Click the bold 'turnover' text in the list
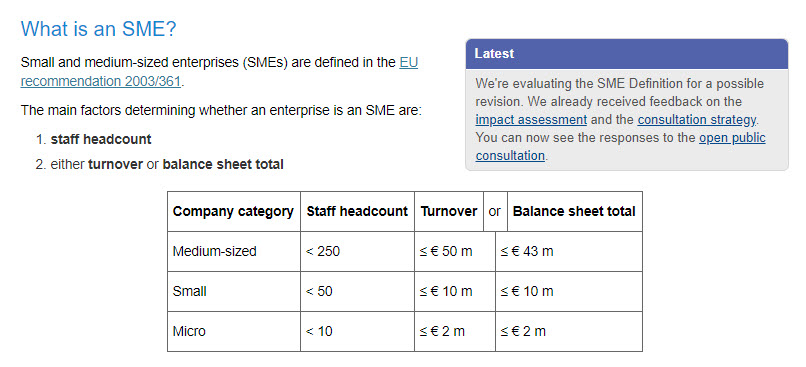Screen dimensions: 806x367 coord(116,164)
